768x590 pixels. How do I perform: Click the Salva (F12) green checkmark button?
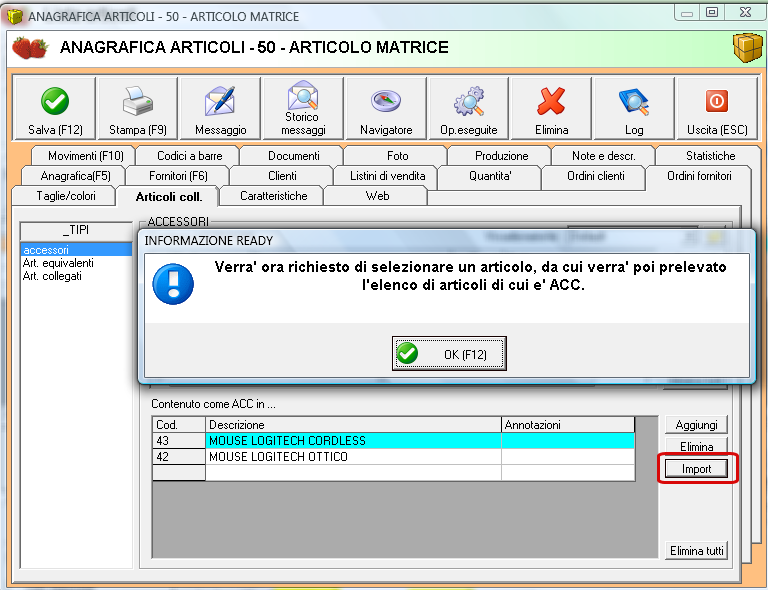55,109
